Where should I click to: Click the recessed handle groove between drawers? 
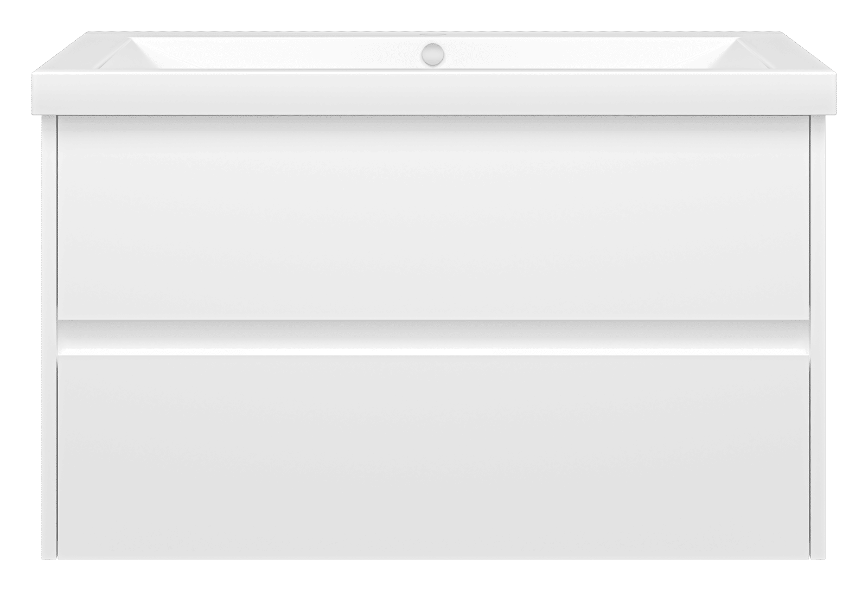click(433, 336)
